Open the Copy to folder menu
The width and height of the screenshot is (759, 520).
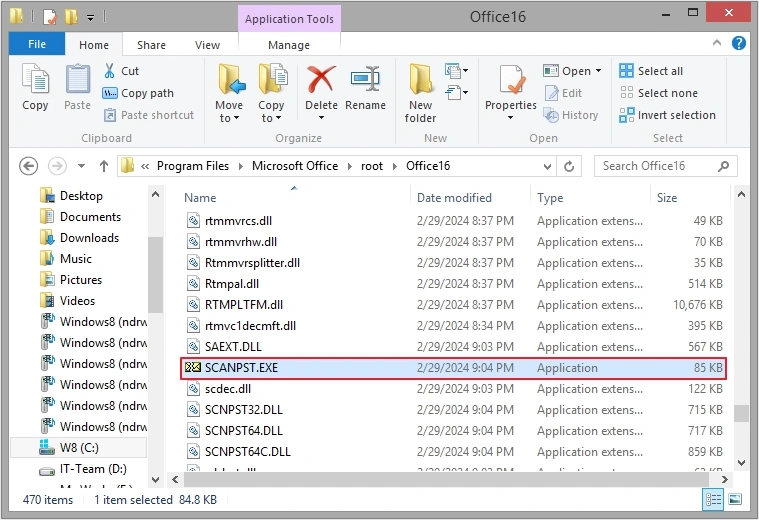271,93
